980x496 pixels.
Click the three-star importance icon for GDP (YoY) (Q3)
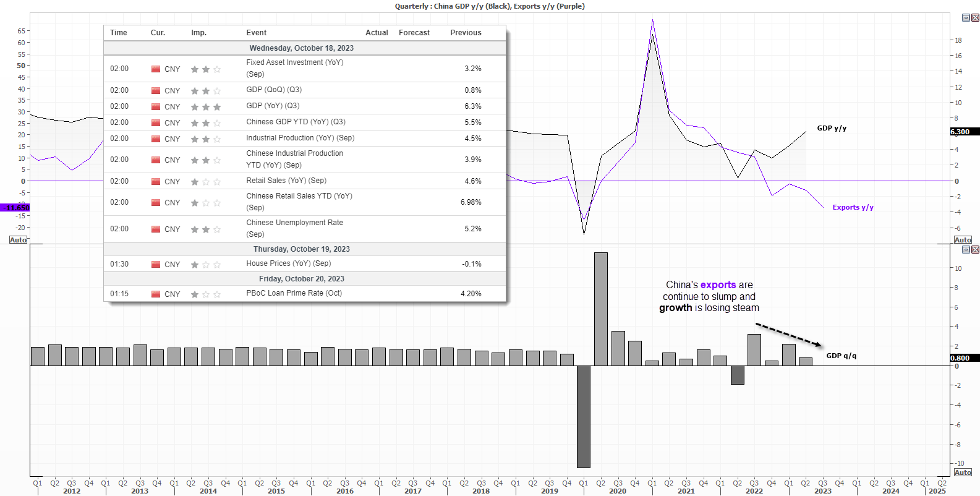pos(205,107)
